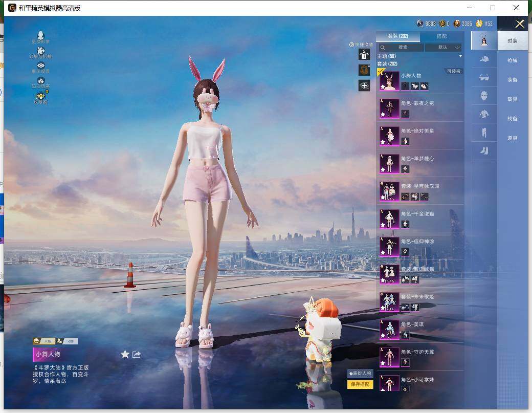Select the glasses category icon
Screen dimensions: 532x413
[484, 77]
